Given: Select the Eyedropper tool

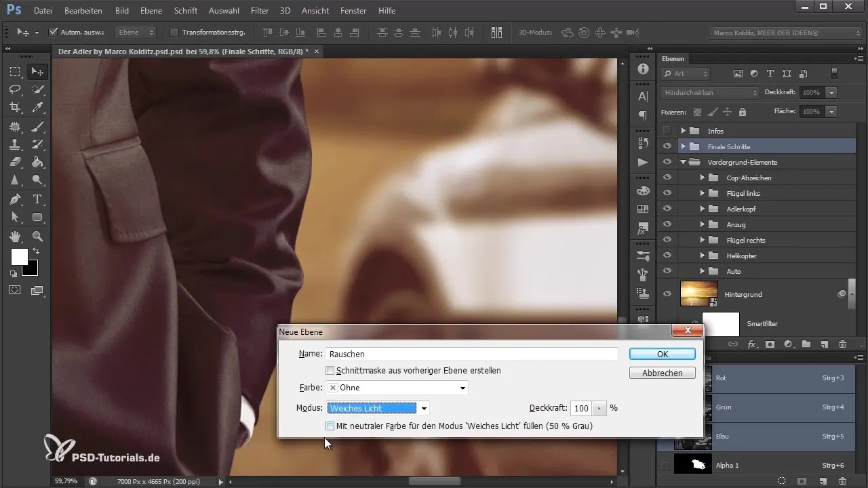Looking at the screenshot, I should (38, 108).
